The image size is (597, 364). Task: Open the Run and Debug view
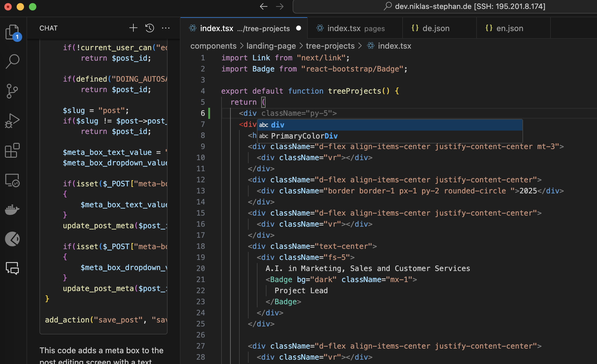(x=13, y=121)
